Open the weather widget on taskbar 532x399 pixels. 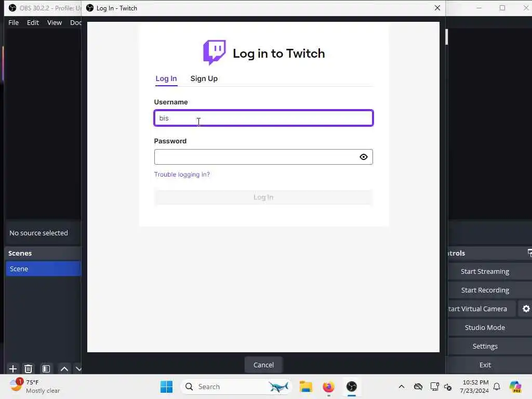point(35,387)
